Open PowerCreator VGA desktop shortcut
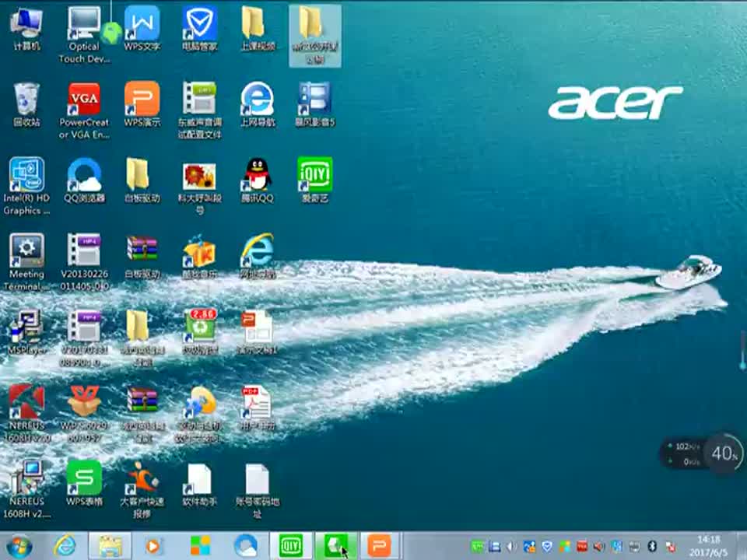 pyautogui.click(x=84, y=100)
